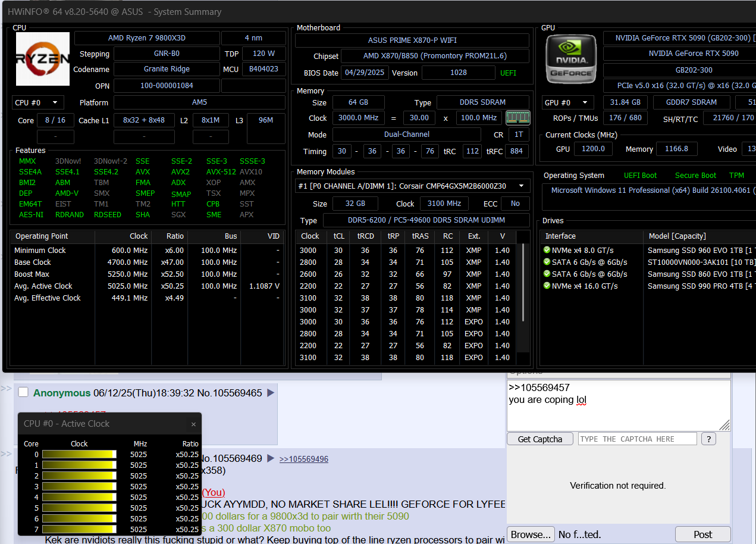The height and width of the screenshot is (544, 756).
Task: Click green check icon for Samsung SSD 860 EVO
Action: (x=547, y=274)
